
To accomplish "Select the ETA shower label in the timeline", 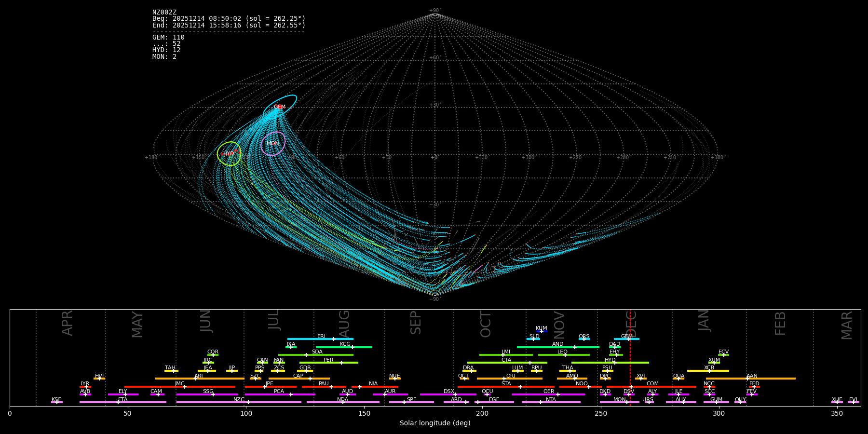I will pos(123,399).
